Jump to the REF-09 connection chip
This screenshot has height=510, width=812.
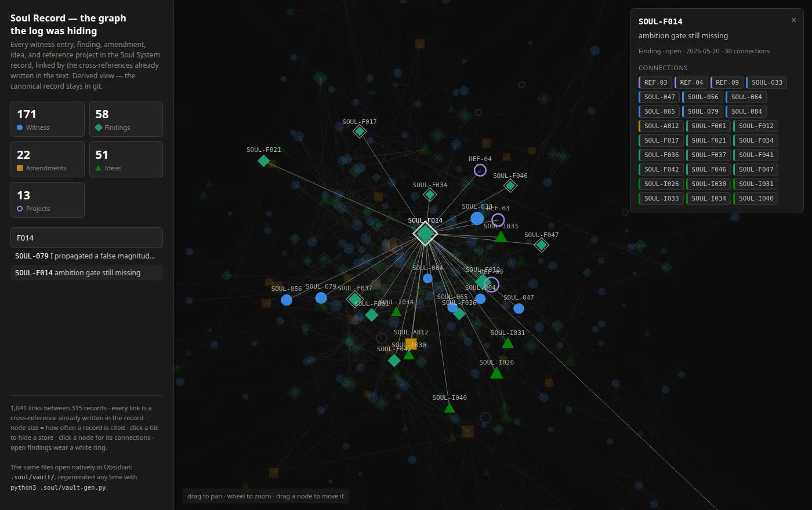[727, 82]
